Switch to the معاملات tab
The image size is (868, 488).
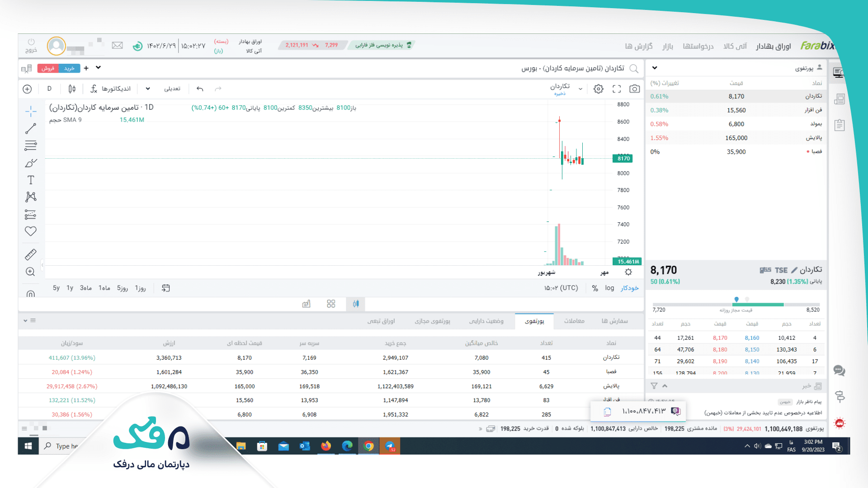[x=574, y=321]
